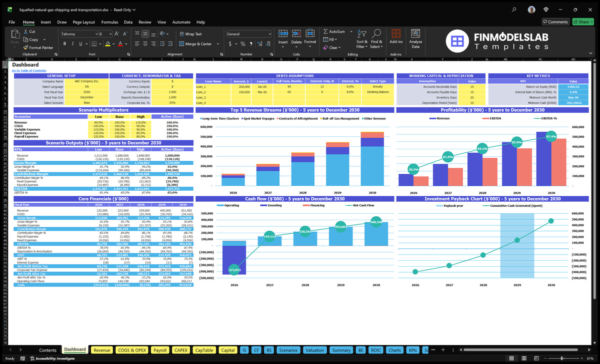The height and width of the screenshot is (364, 600).
Task: Adjust the zoom slider in status bar
Action: pos(562,359)
